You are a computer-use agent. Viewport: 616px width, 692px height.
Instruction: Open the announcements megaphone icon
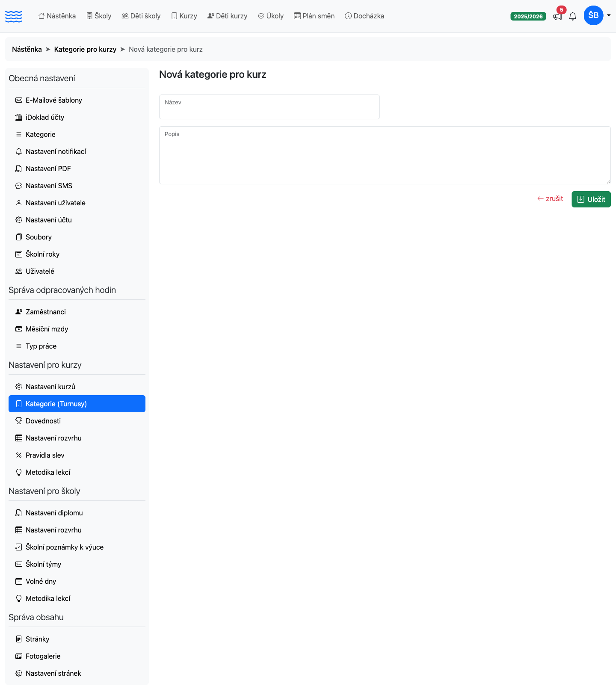coord(557,16)
